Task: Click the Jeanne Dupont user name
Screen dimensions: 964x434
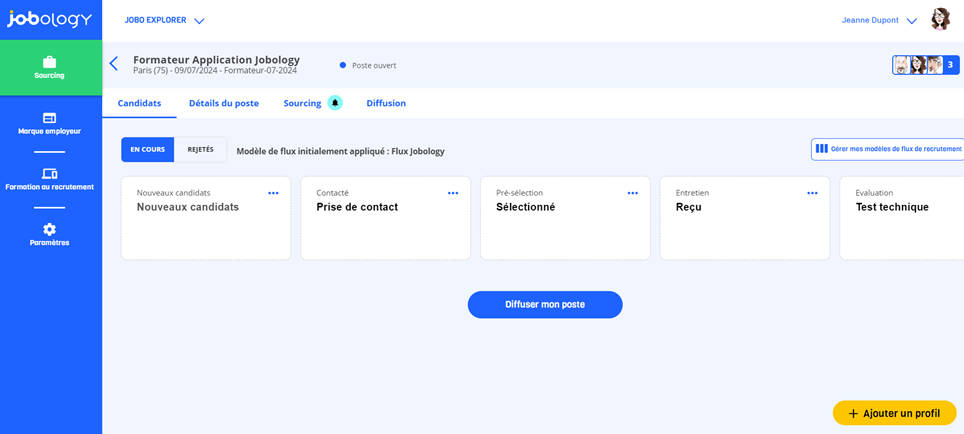Action: [x=870, y=20]
